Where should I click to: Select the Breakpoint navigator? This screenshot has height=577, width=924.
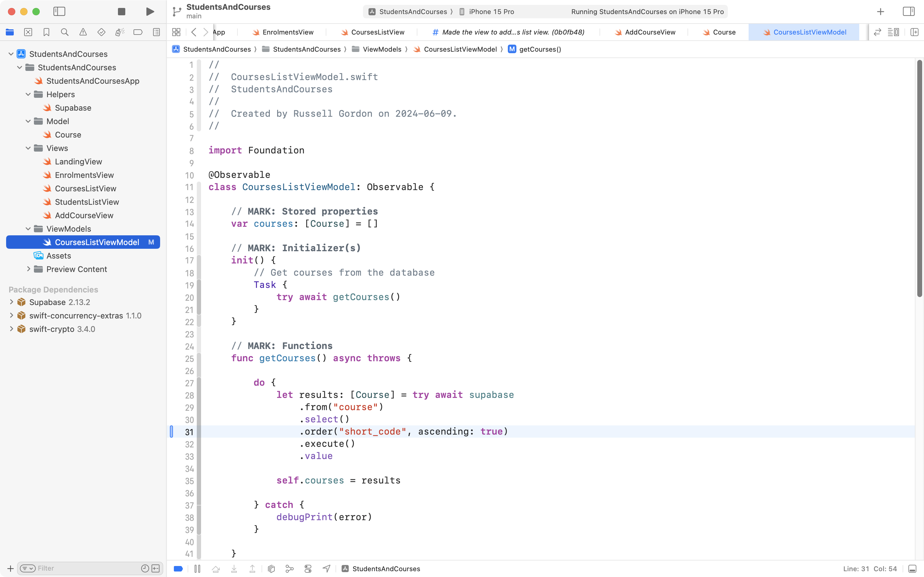138,32
